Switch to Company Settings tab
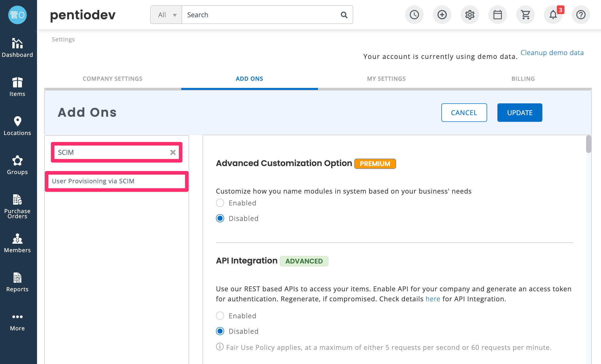This screenshot has height=364, width=601. [113, 79]
